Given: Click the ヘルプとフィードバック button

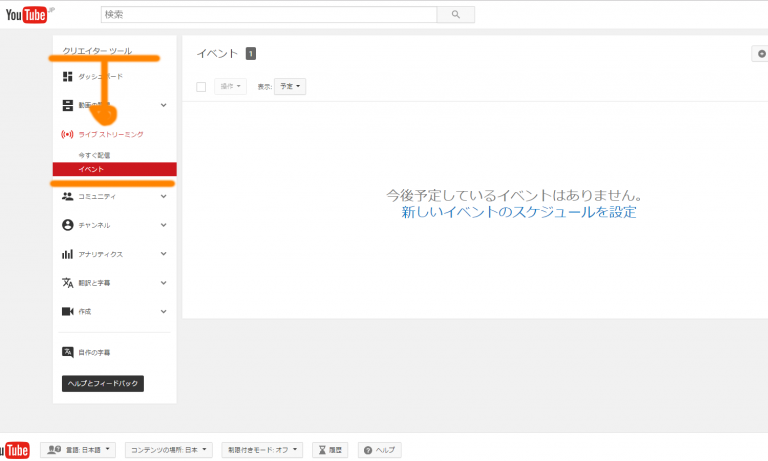Looking at the screenshot, I should coord(103,383).
